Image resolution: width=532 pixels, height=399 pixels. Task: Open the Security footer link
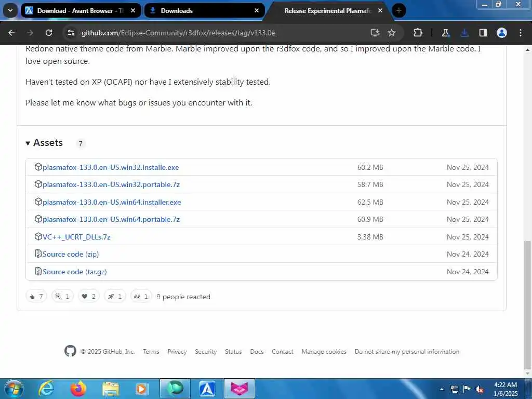click(206, 352)
